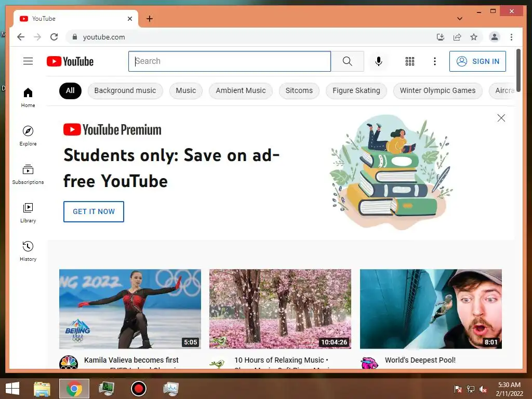Open Subscriptions in sidebar
This screenshot has height=399, width=532.
28,175
